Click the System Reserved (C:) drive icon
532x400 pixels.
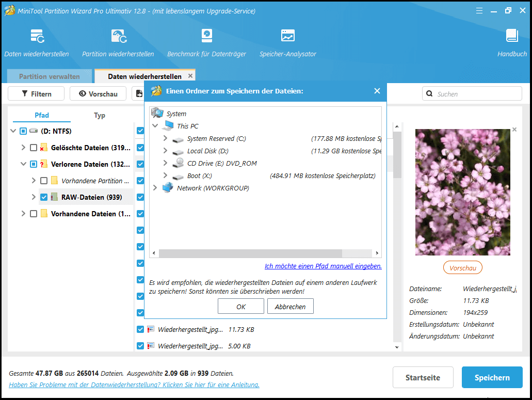coord(178,139)
